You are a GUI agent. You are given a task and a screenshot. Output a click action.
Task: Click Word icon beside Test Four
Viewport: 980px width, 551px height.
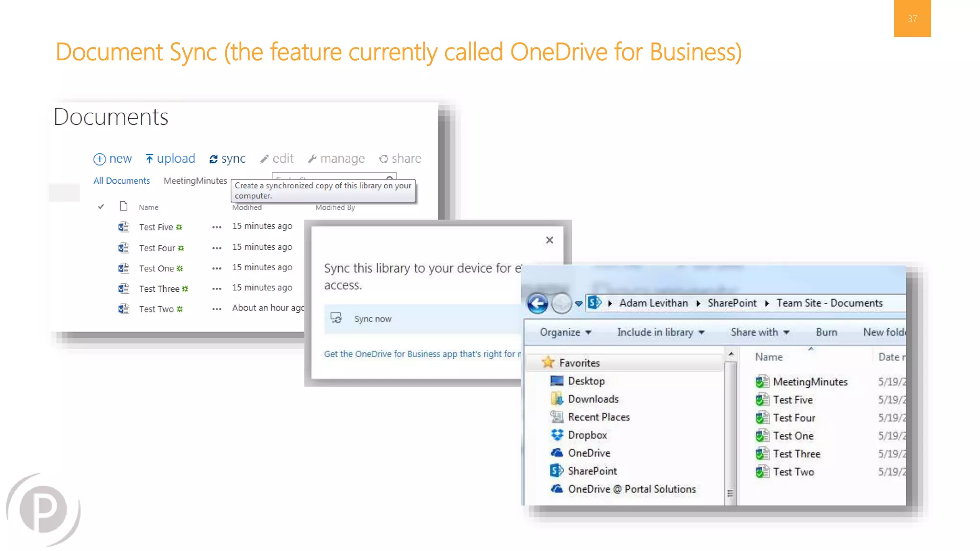click(x=123, y=248)
